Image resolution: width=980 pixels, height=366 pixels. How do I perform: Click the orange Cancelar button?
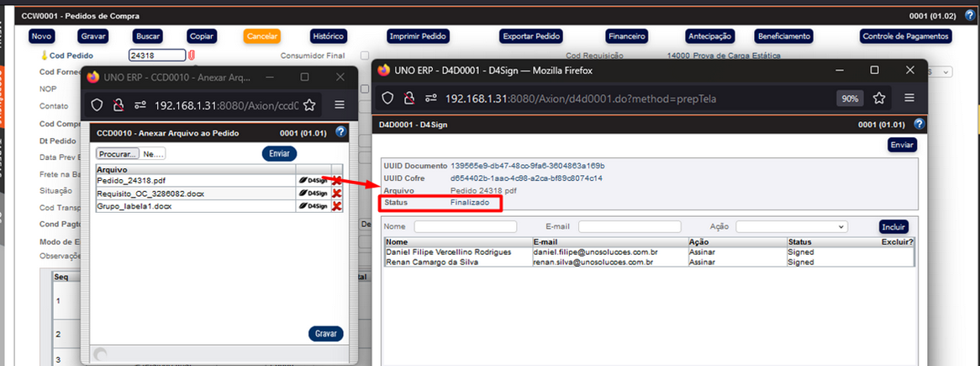point(262,36)
